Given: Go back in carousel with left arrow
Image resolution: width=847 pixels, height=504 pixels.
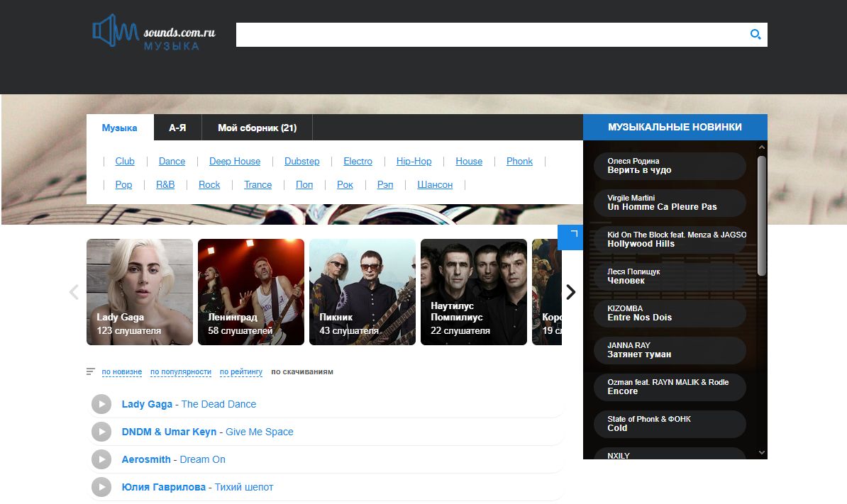Looking at the screenshot, I should tap(74, 292).
